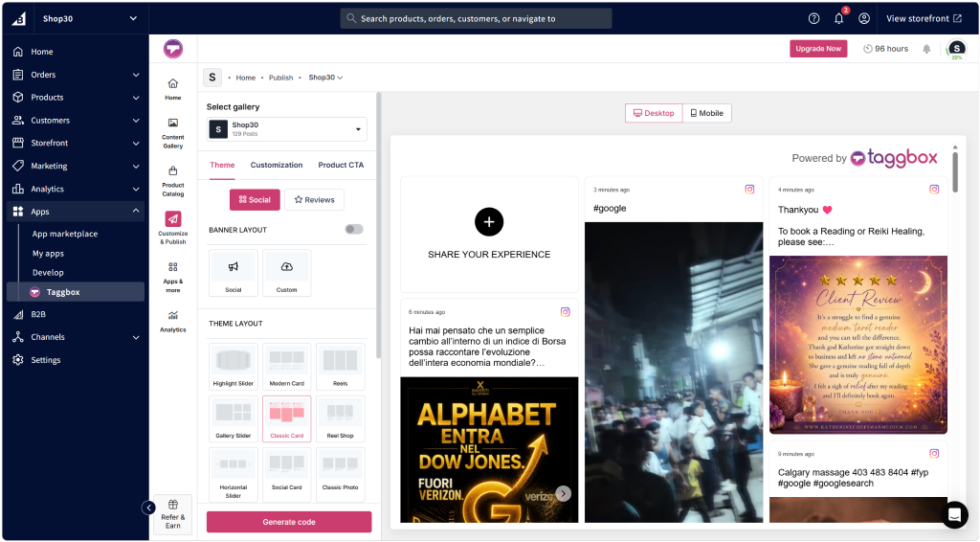This screenshot has width=980, height=542.
Task: Select the Modern Card theme layout
Action: [287, 367]
